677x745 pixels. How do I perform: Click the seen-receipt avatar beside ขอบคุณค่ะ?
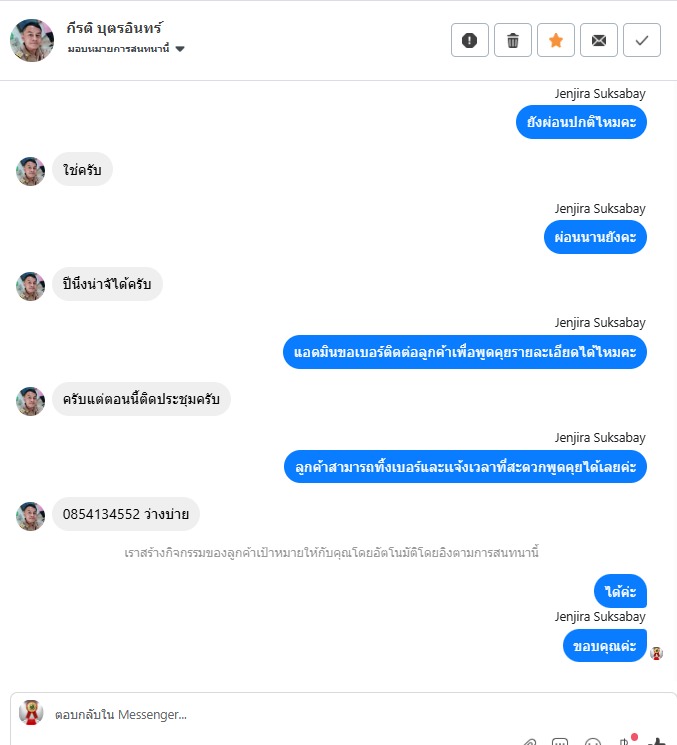[657, 653]
